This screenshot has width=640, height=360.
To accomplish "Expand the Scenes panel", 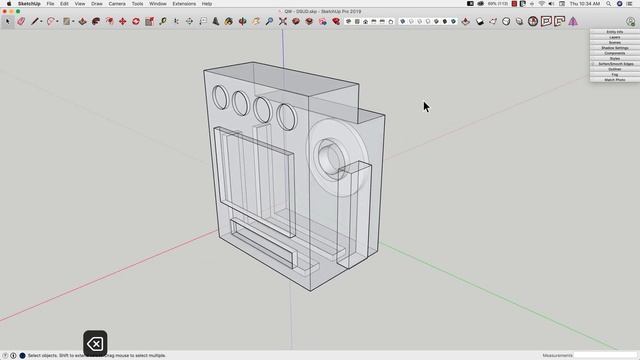I will (615, 42).
